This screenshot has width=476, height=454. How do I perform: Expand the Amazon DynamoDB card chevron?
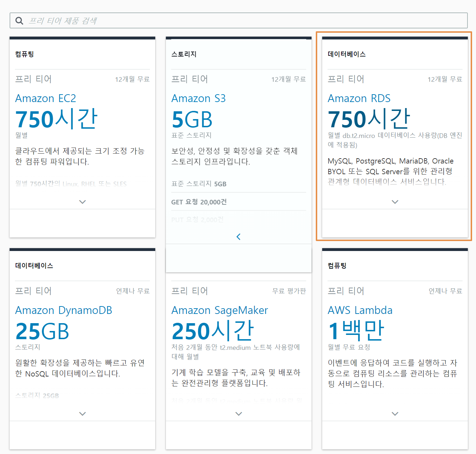coord(82,414)
